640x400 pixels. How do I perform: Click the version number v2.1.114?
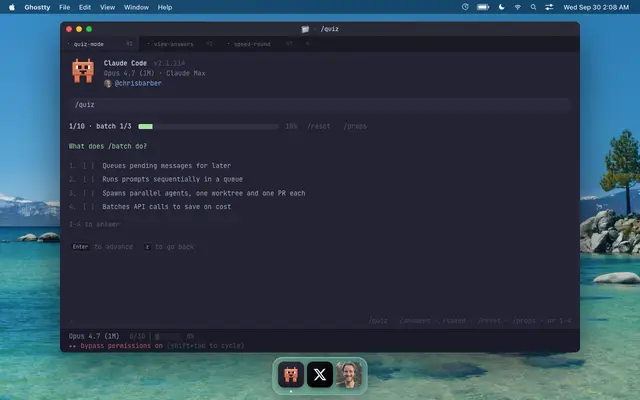[x=169, y=63]
